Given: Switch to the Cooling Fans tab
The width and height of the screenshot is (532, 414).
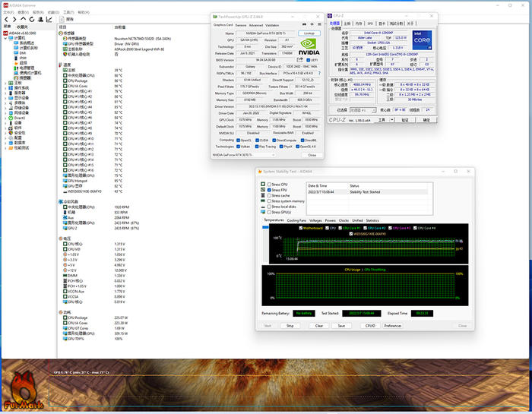Looking at the screenshot, I should tap(297, 220).
